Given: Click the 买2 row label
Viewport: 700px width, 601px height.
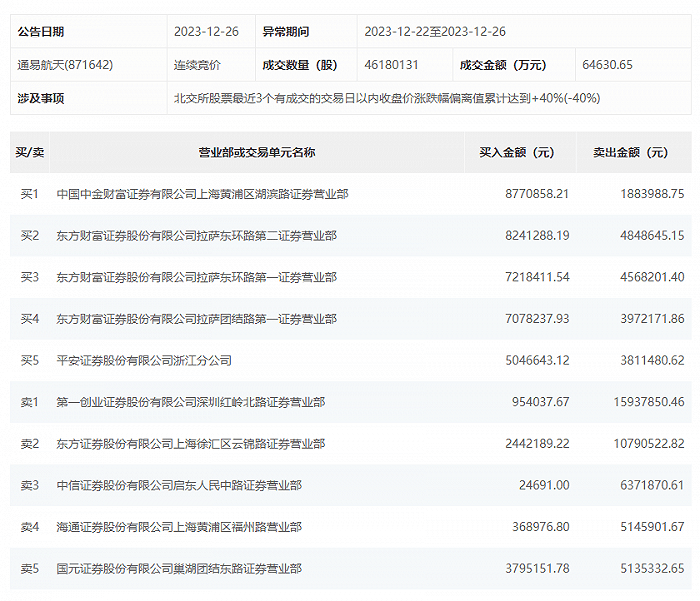Looking at the screenshot, I should (30, 235).
